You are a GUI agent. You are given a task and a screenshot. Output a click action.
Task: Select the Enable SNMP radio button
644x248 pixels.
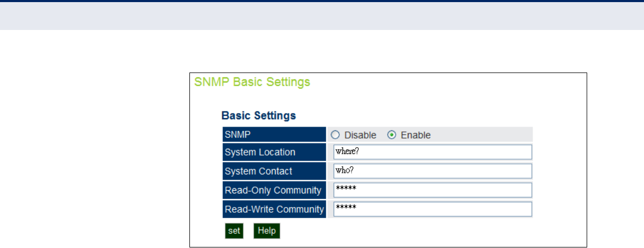click(391, 135)
